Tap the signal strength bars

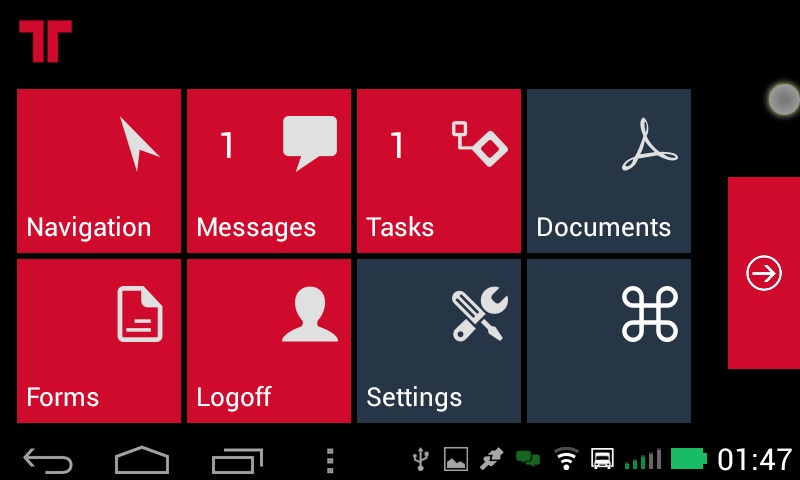point(643,459)
